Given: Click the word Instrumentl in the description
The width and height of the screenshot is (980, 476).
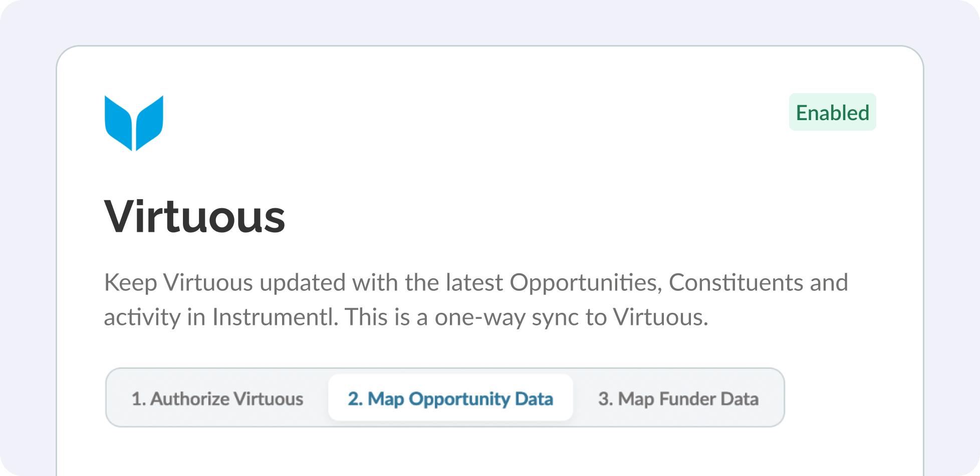Looking at the screenshot, I should click(x=273, y=317).
